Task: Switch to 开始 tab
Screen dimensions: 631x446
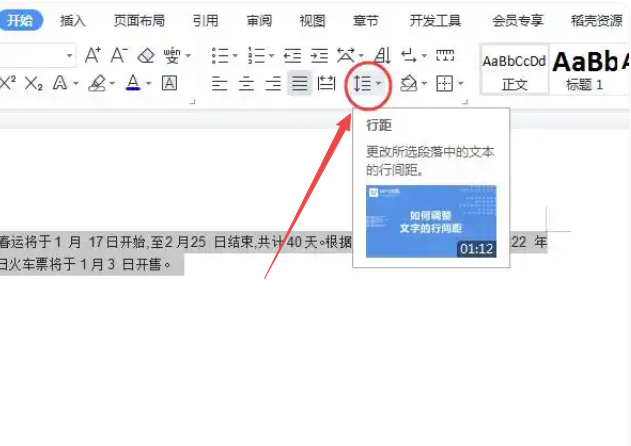Action: pyautogui.click(x=19, y=20)
